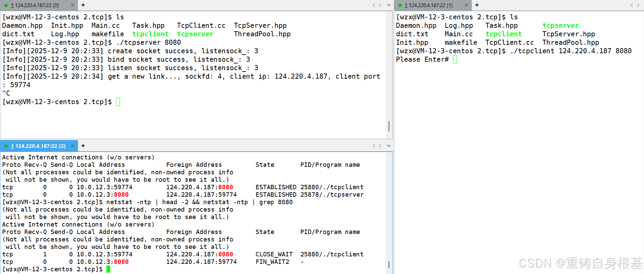Click 'TcpClient.cc' in the left terminal listing

pos(201,25)
